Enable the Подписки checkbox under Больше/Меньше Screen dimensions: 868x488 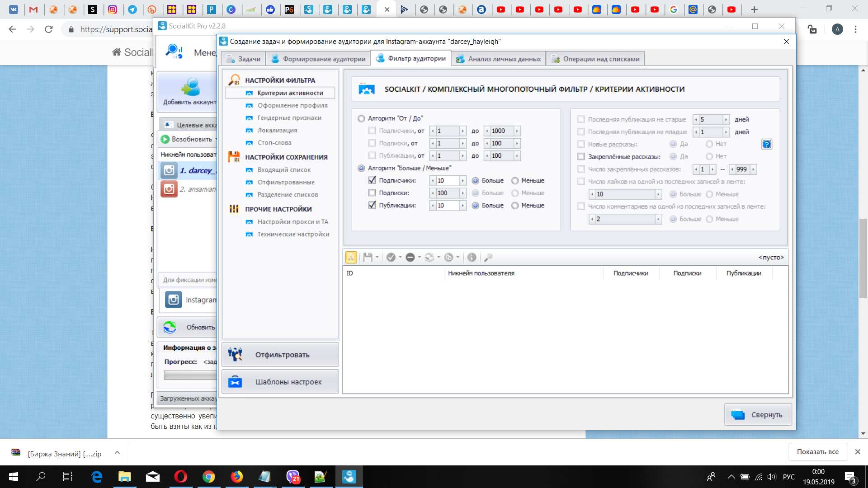coord(372,193)
